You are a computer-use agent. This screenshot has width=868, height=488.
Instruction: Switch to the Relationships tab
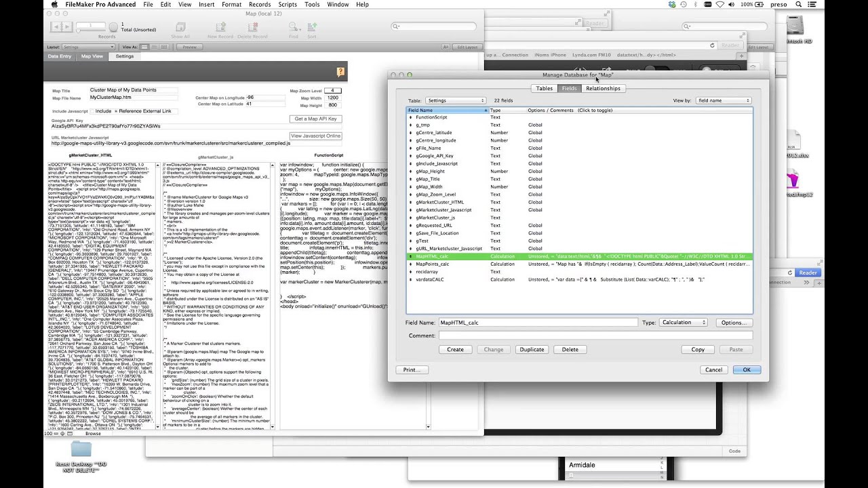coord(603,89)
